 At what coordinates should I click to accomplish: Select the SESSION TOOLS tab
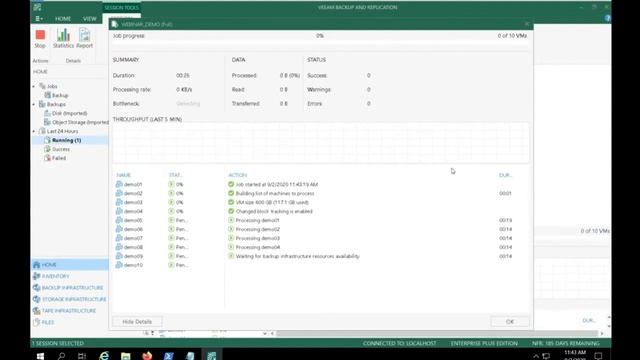pyautogui.click(x=122, y=8)
